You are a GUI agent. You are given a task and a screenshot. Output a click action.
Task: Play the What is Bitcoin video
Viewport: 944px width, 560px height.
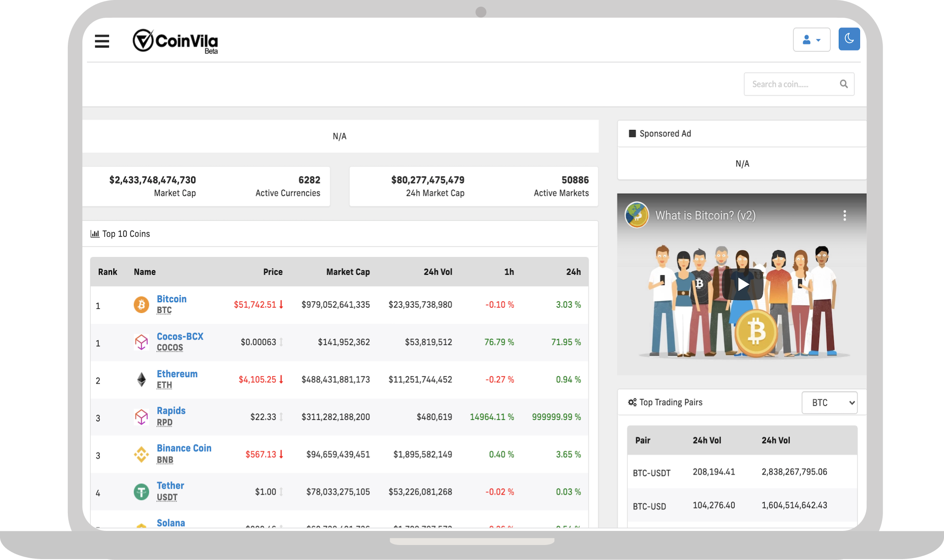click(742, 284)
